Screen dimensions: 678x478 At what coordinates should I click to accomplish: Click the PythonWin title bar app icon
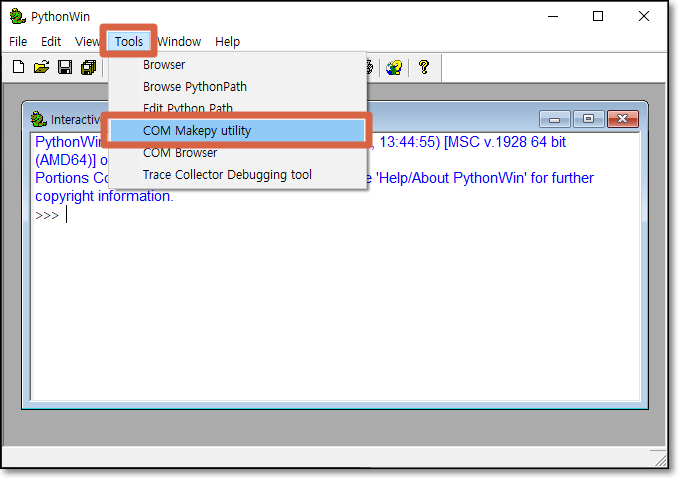tap(17, 16)
